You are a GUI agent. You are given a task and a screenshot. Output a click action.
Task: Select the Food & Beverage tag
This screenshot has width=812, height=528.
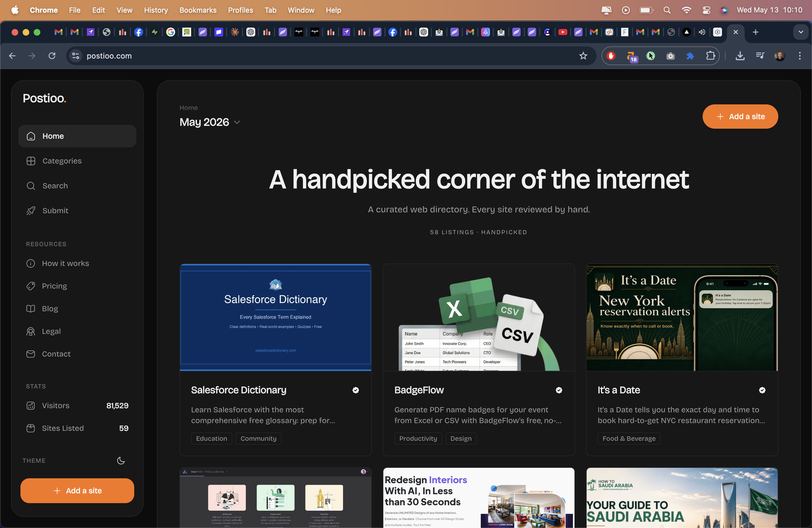click(629, 439)
